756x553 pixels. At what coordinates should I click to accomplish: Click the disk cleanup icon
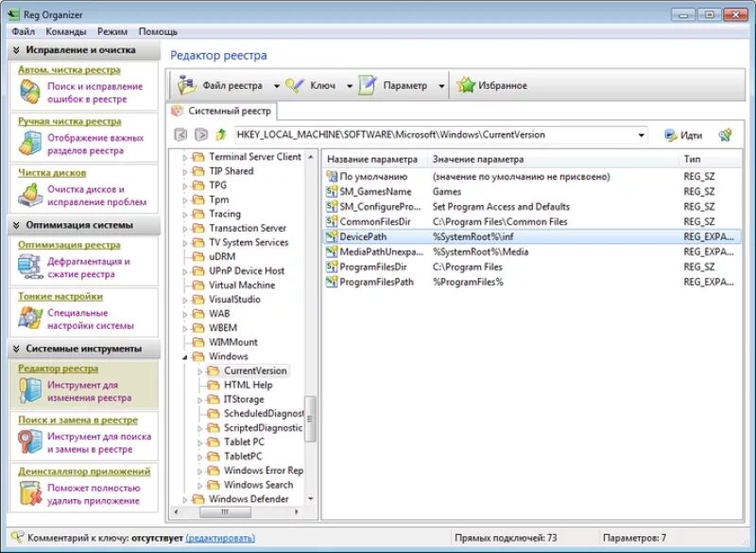click(30, 196)
